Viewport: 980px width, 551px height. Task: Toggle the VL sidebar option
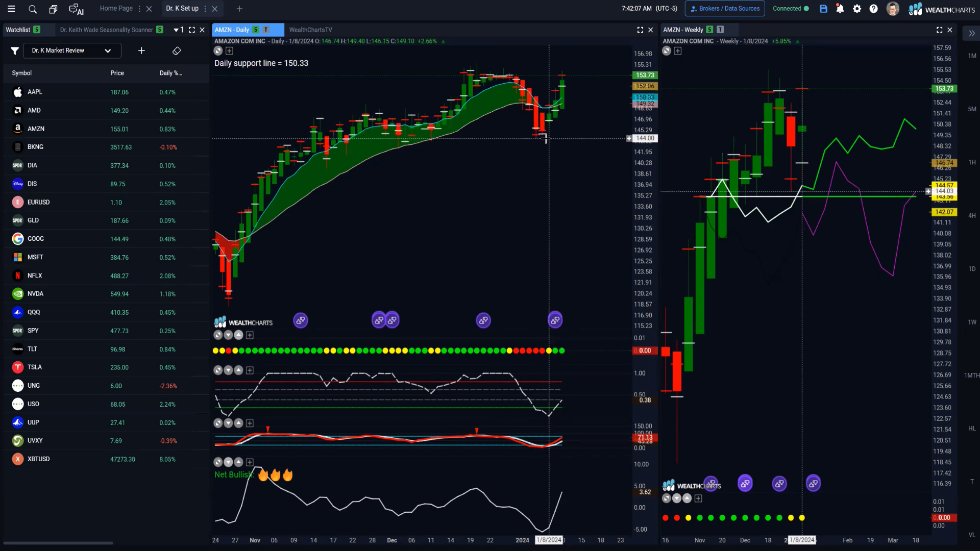click(x=972, y=535)
